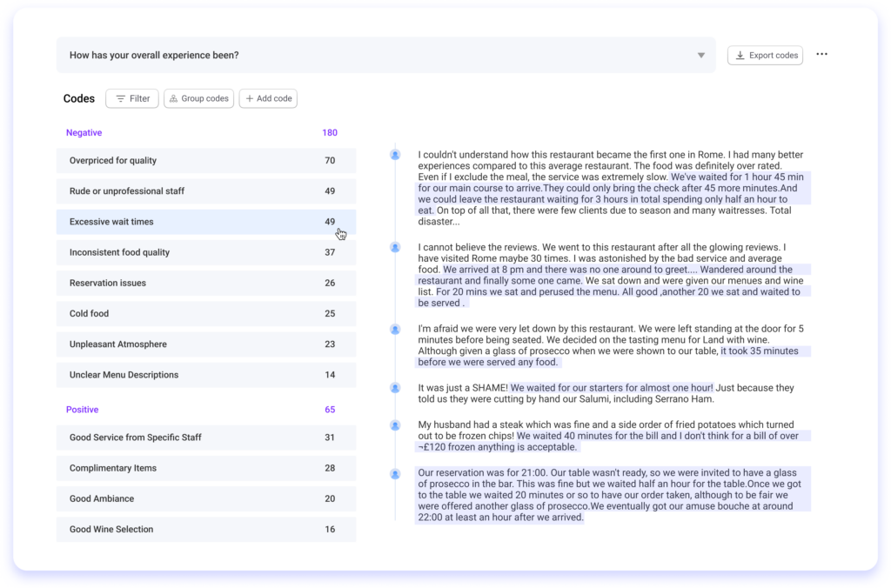Select the Excessive wait times code
The image size is (891, 588).
206,221
